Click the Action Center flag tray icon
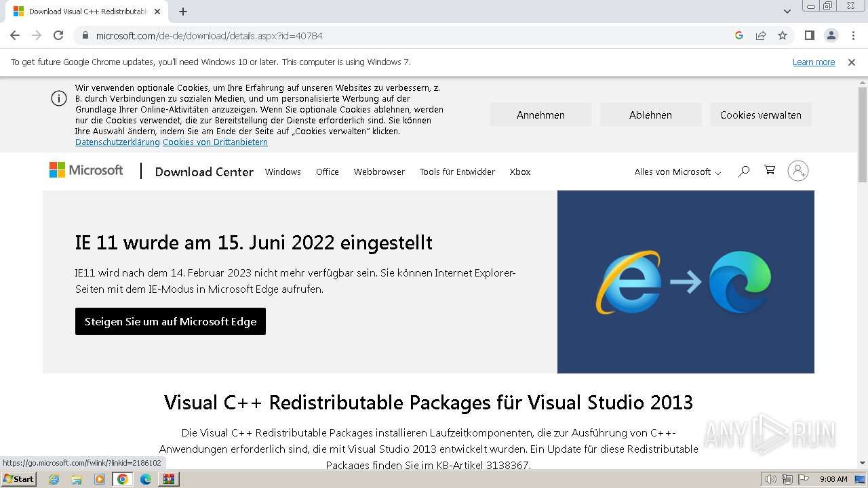This screenshot has height=488, width=868. 804,479
